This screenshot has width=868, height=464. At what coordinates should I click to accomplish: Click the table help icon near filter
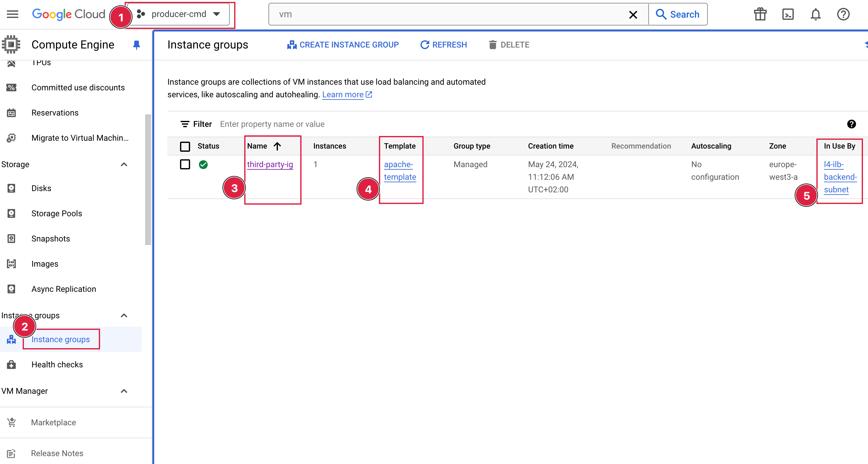click(x=851, y=124)
